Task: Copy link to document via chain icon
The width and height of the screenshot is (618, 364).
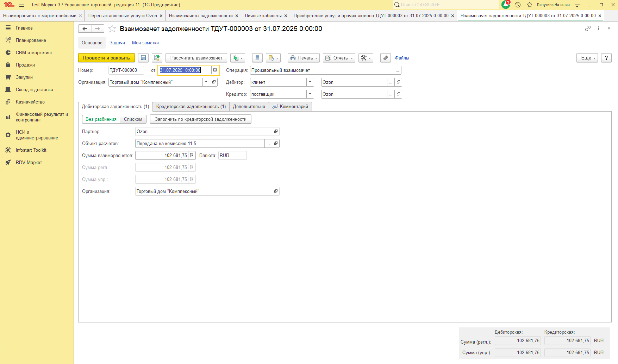Action: 588,29
